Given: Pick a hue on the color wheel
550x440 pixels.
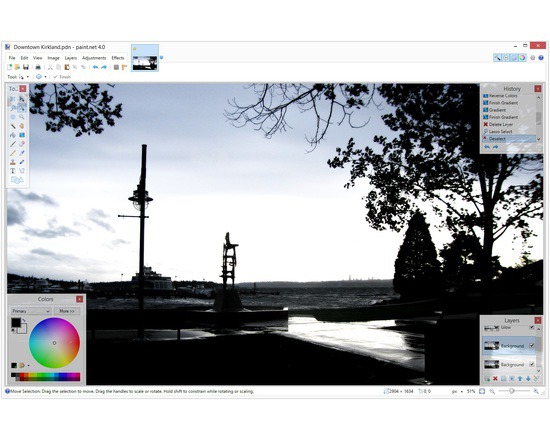Looking at the screenshot, I should (54, 343).
